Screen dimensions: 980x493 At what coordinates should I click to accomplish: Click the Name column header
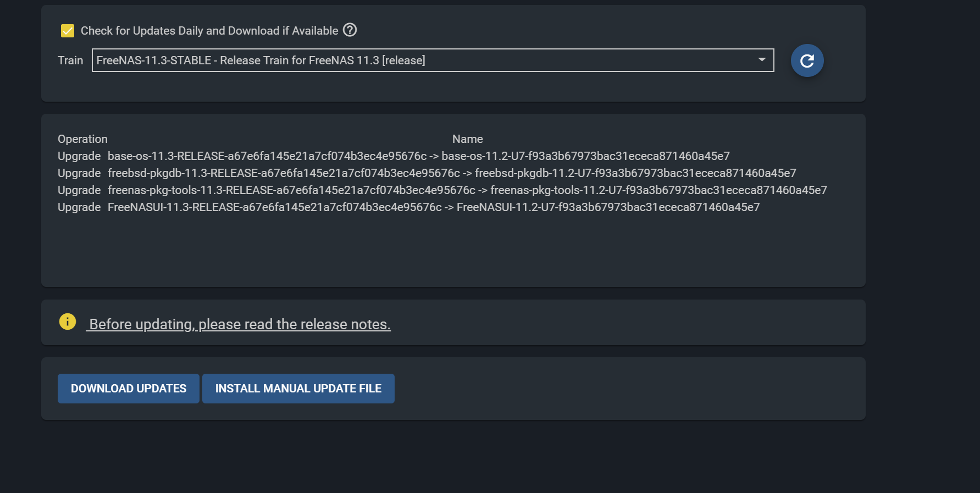click(467, 139)
